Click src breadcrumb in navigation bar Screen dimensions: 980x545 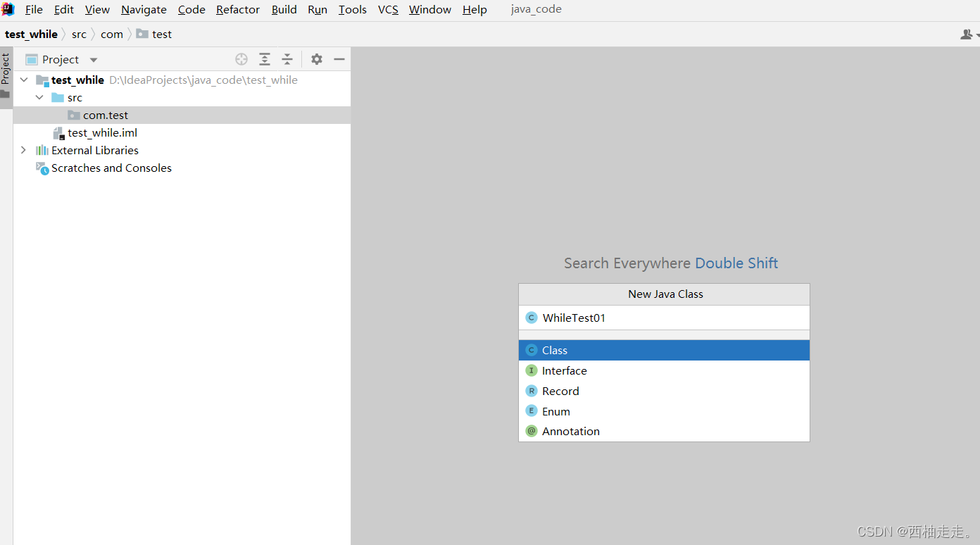coord(79,34)
